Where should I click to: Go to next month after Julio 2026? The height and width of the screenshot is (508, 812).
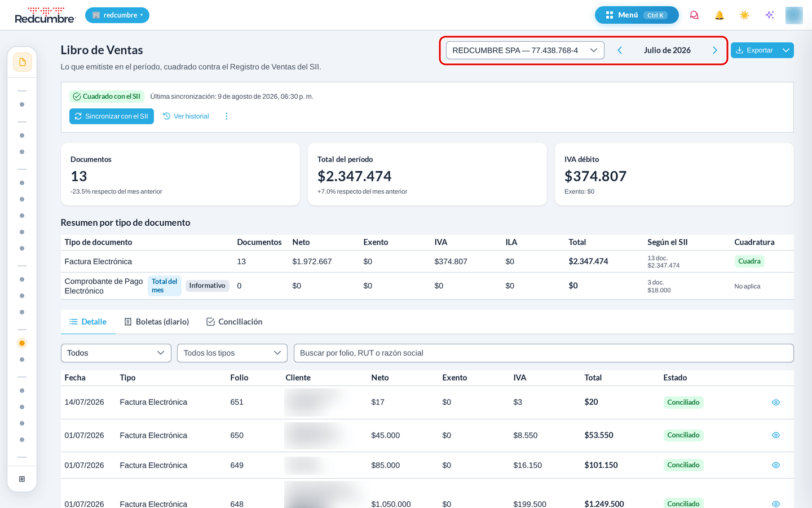pyautogui.click(x=715, y=50)
